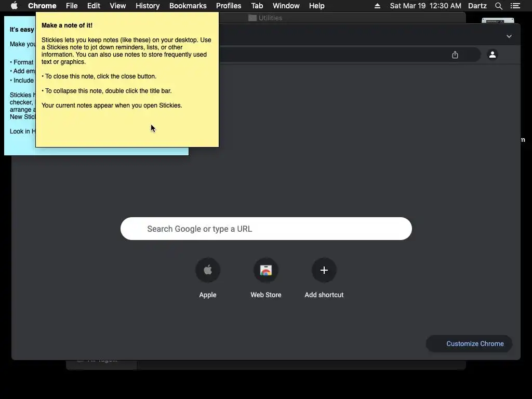Click the blue sticky note's 'It's easy' heading
Screen dimensions: 532x399
click(x=22, y=30)
